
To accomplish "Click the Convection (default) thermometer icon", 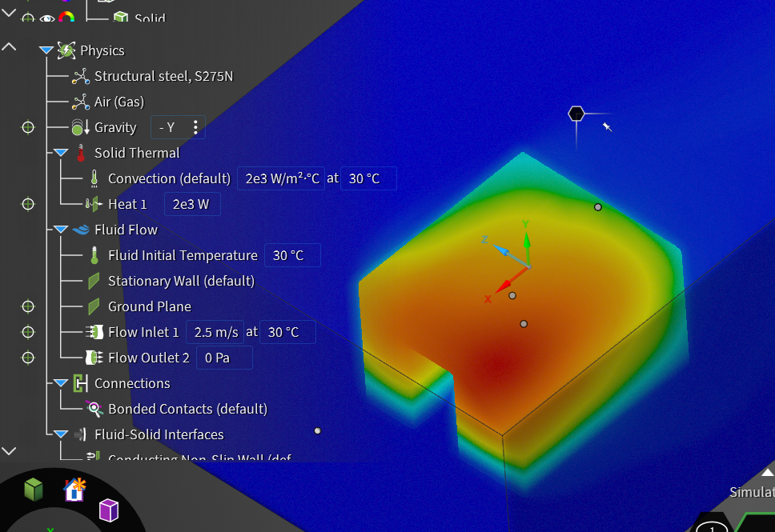I will click(94, 179).
